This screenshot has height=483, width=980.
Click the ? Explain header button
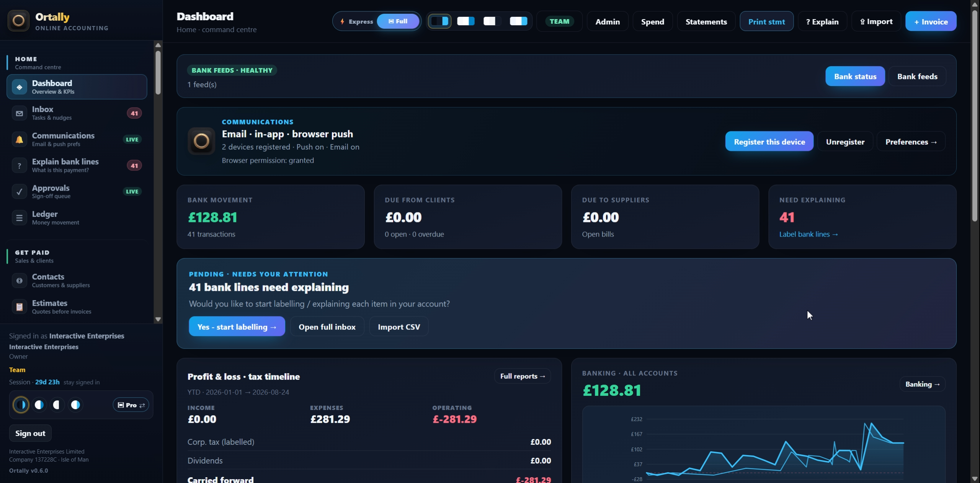click(x=822, y=21)
